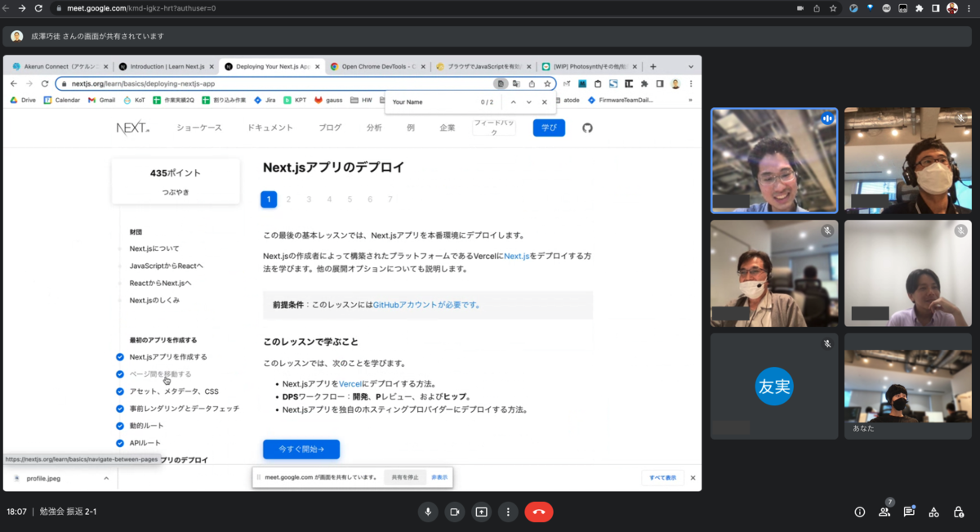Click the 今すぐ開始 button
This screenshot has width=980, height=532.
pos(301,449)
